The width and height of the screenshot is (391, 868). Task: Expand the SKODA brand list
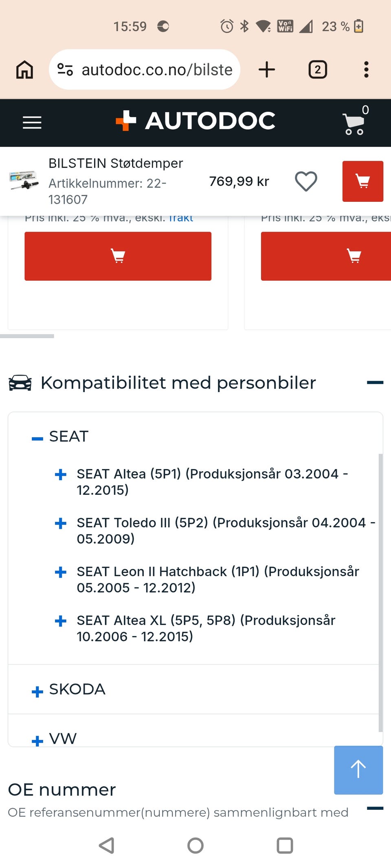(x=37, y=691)
